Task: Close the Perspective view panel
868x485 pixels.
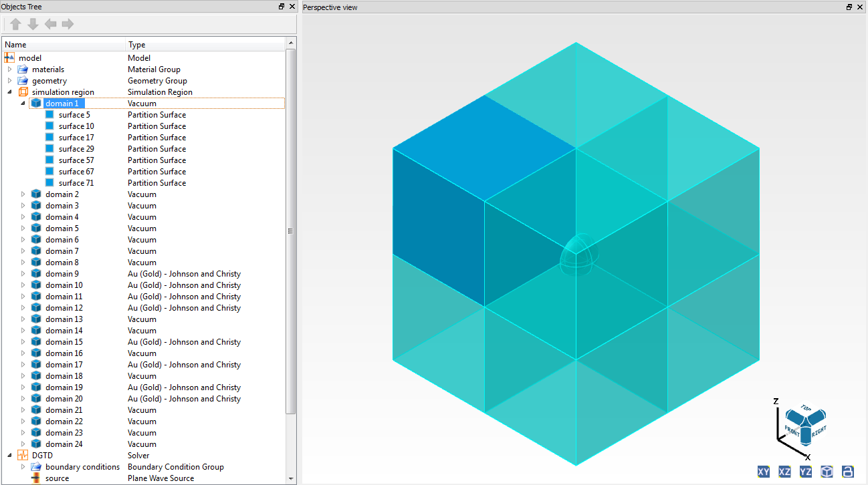Action: pos(860,7)
